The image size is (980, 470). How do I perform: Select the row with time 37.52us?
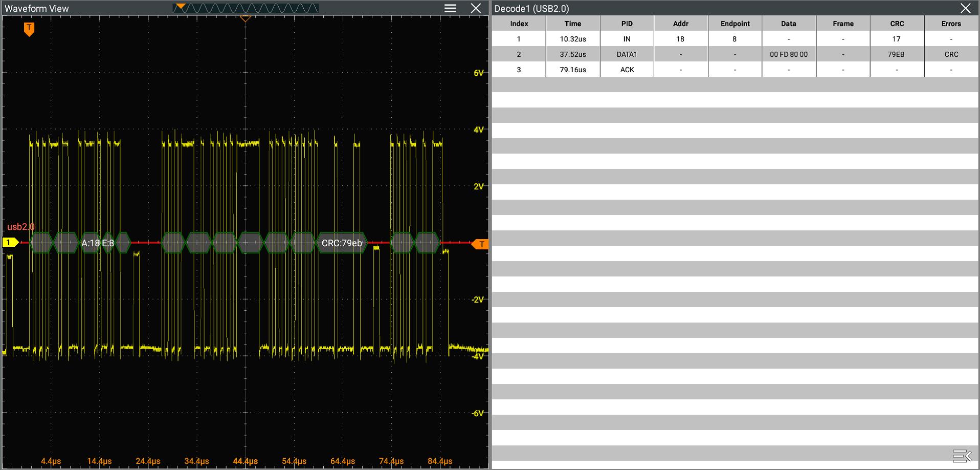(x=735, y=54)
